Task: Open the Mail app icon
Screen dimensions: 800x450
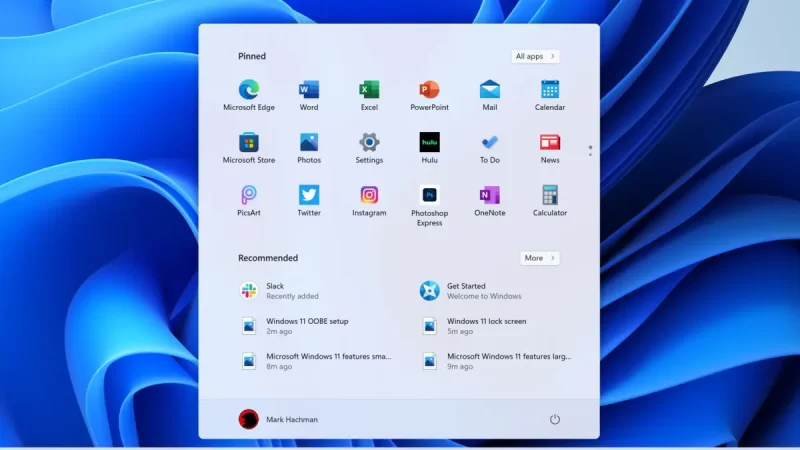Action: (490, 90)
